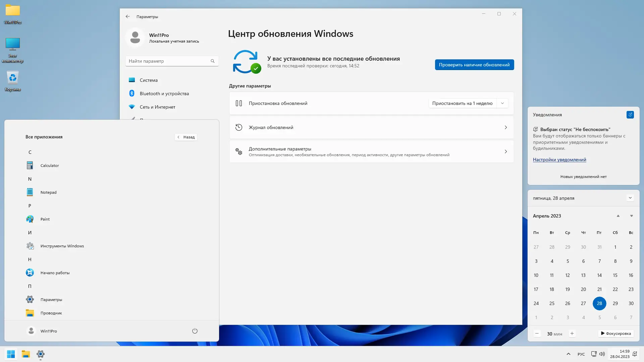Click the volume icon in system tray
Viewport: 644px width, 362px height.
click(x=602, y=354)
